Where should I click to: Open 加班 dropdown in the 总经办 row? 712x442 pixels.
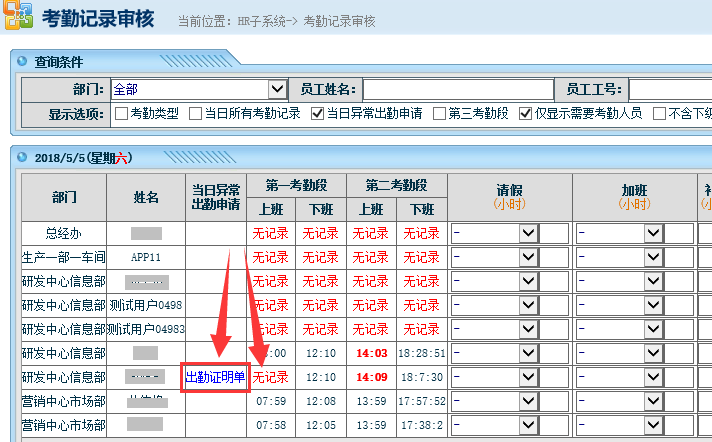(653, 233)
